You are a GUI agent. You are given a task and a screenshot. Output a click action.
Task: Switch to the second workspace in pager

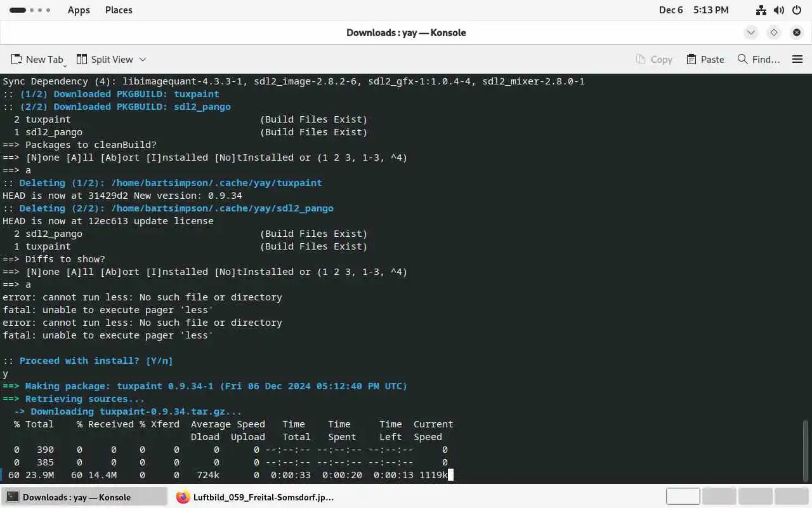click(x=719, y=497)
